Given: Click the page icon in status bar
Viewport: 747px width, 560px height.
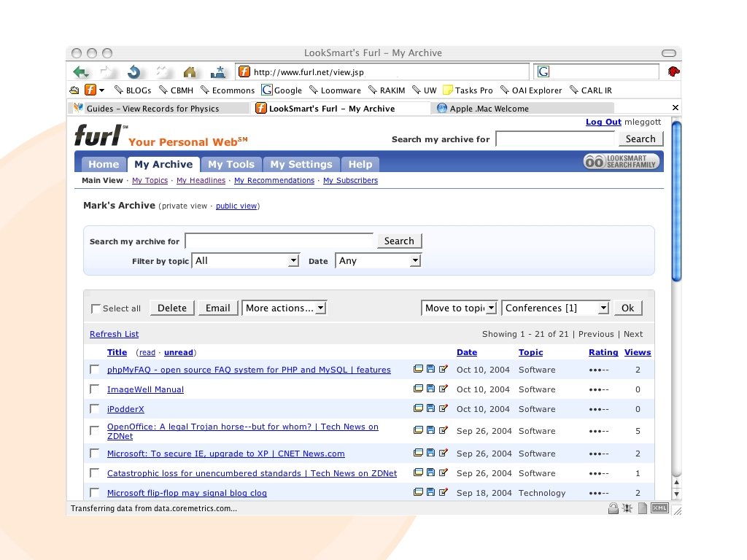Looking at the screenshot, I should coord(643,508).
